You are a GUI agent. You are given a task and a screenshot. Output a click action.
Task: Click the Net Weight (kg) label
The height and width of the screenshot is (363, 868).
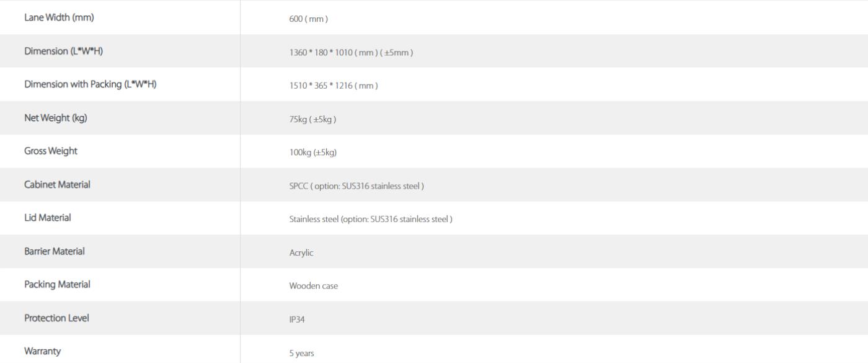55,119
